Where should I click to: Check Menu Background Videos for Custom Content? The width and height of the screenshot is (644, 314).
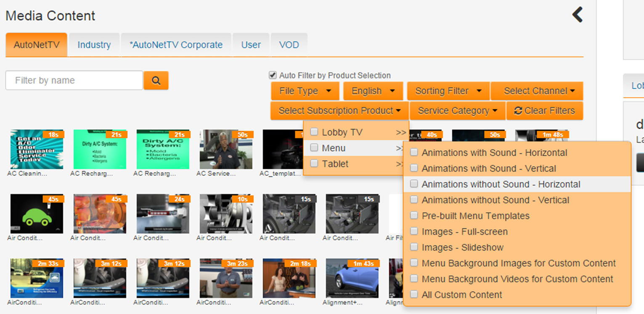point(414,279)
